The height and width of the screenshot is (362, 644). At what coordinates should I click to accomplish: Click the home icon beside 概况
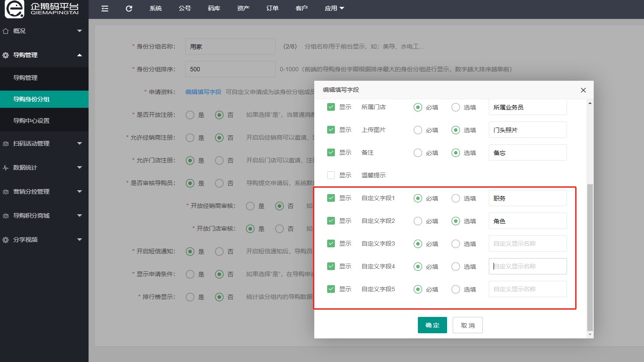6,31
